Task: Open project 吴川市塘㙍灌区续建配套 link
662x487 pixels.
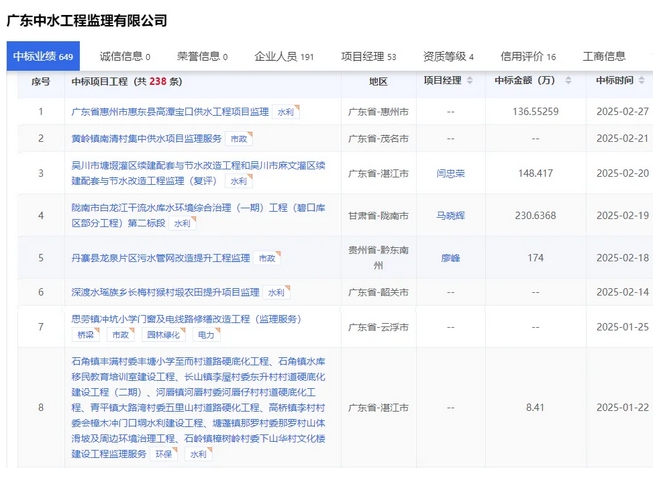Action: (198, 173)
